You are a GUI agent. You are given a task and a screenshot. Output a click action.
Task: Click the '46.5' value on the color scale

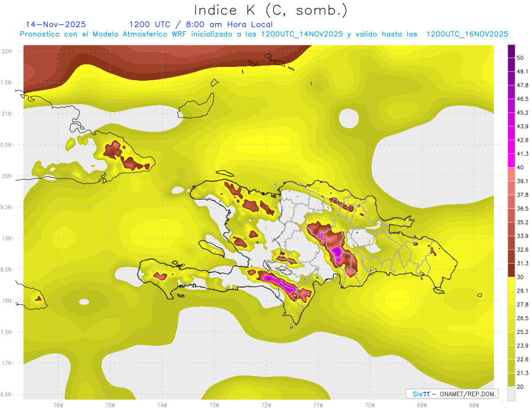[523, 99]
